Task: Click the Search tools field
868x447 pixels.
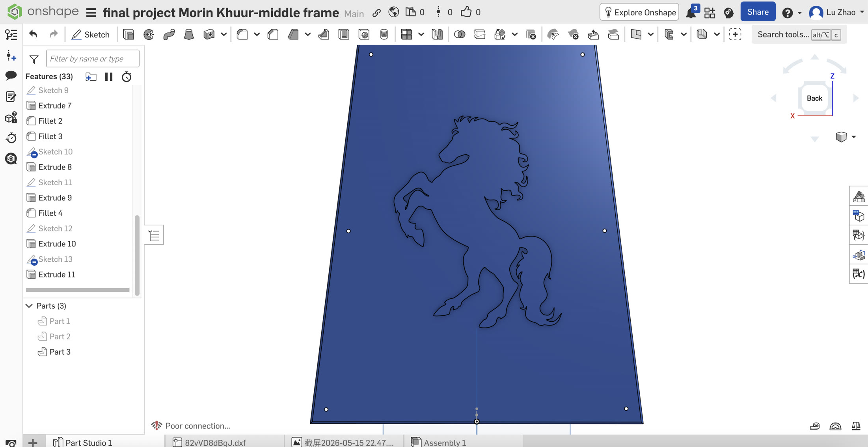Action: pyautogui.click(x=799, y=34)
